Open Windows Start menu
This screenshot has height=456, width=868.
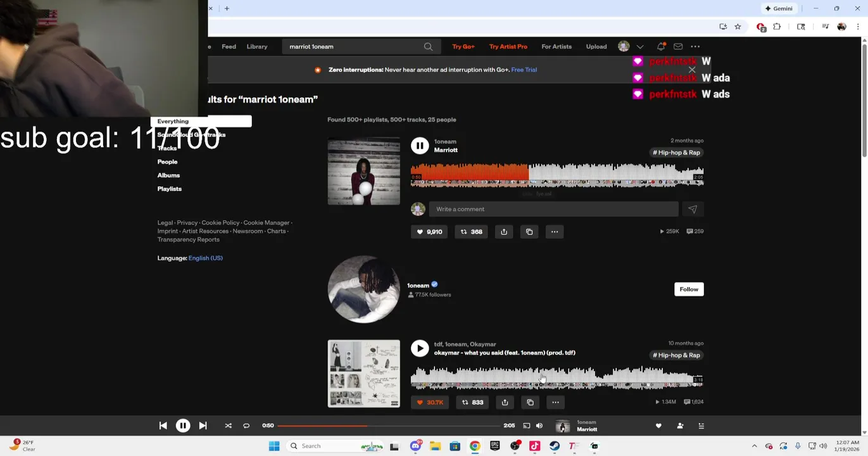coord(274,446)
